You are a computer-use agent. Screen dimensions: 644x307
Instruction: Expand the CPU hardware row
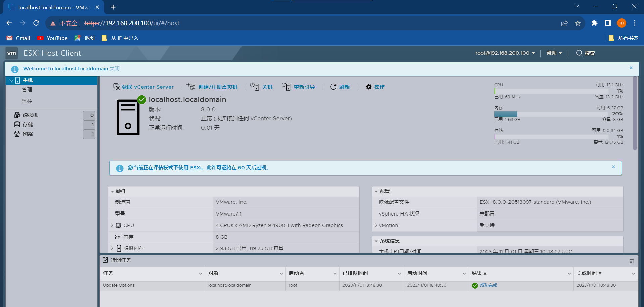click(112, 225)
